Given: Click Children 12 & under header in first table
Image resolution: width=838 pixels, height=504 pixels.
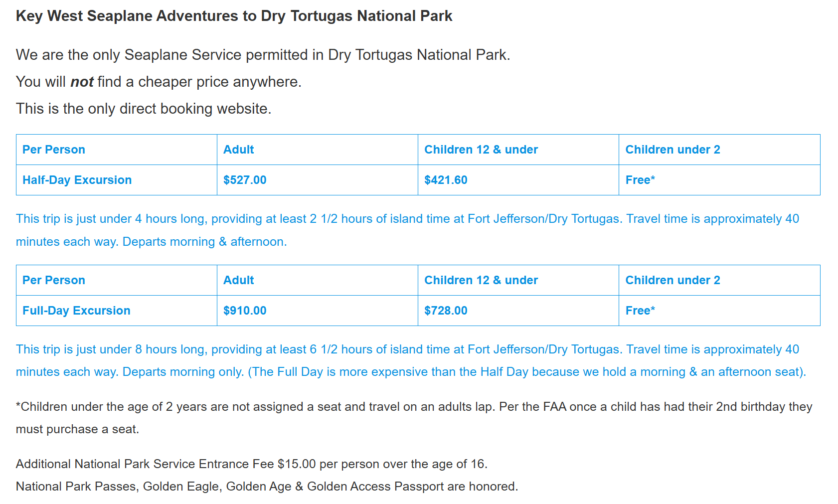Looking at the screenshot, I should (481, 150).
